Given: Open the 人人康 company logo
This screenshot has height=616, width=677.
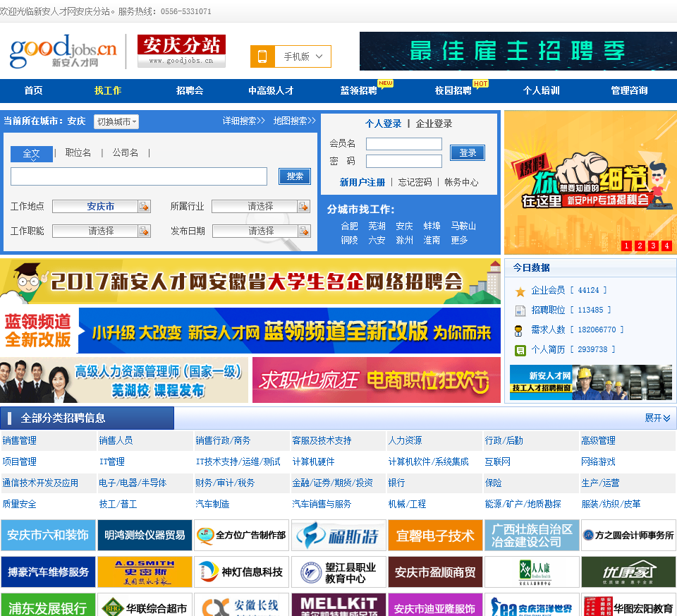Looking at the screenshot, I should click(532, 572).
